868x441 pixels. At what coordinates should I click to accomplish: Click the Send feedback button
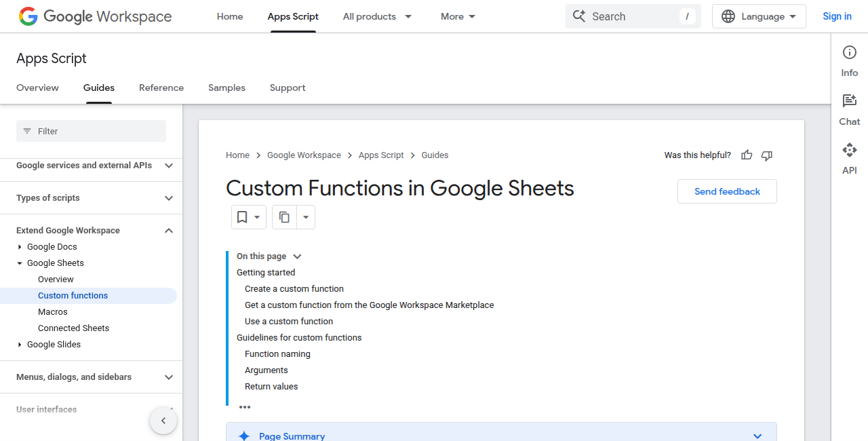point(727,191)
